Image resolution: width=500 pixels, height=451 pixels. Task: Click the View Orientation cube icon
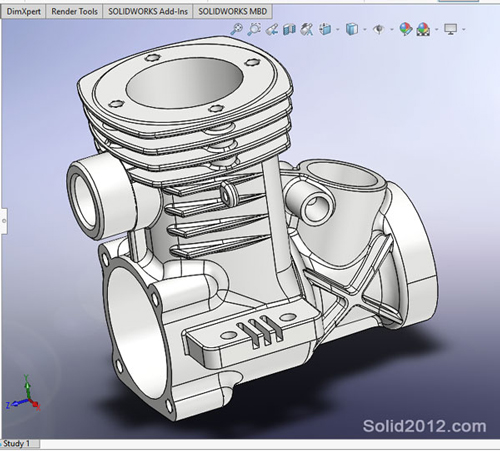click(x=325, y=29)
